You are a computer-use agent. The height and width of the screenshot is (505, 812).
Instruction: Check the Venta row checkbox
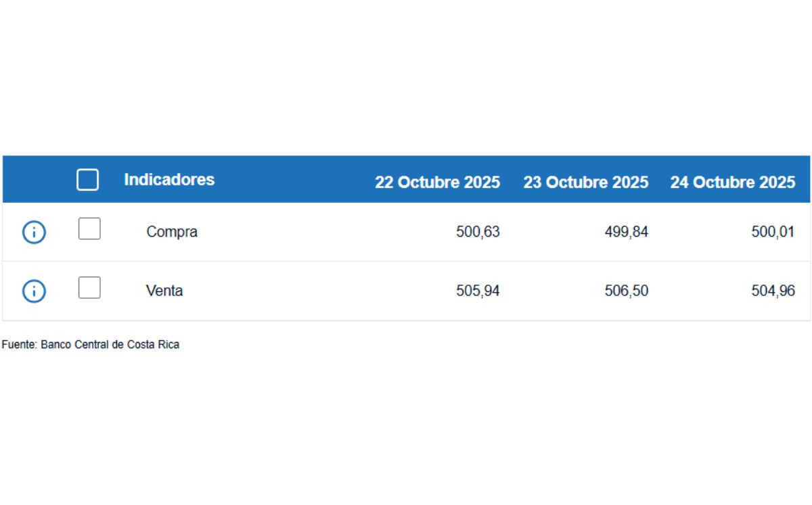(x=89, y=287)
